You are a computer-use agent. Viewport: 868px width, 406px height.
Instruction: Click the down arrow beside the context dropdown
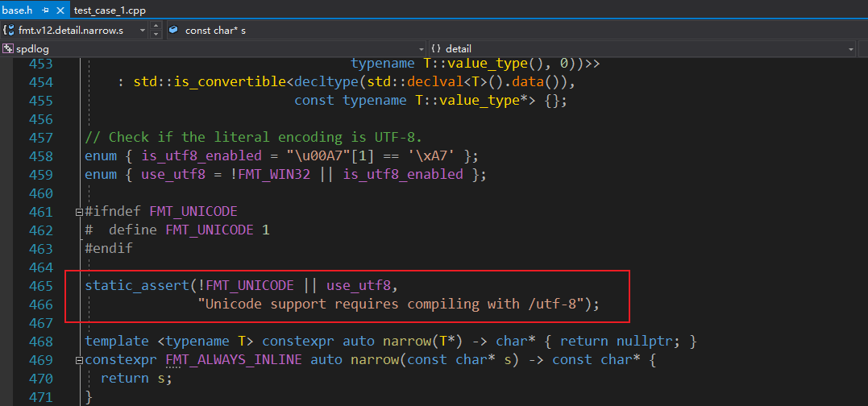[156, 34]
